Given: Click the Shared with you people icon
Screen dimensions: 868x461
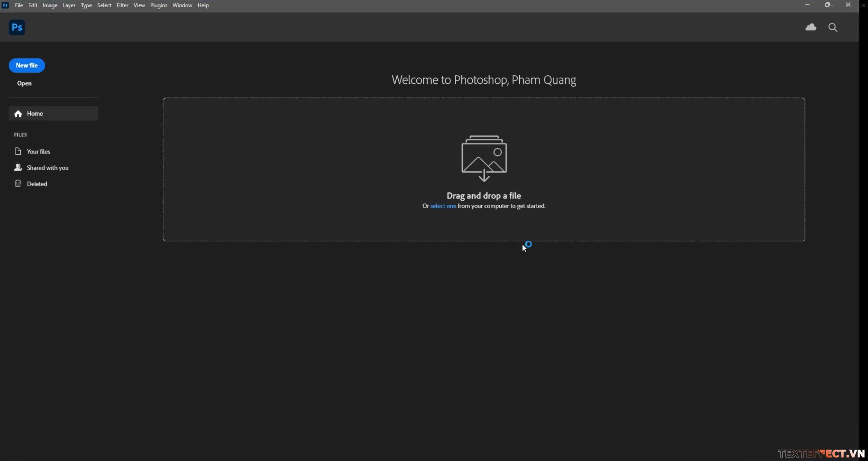Looking at the screenshot, I should click(18, 167).
